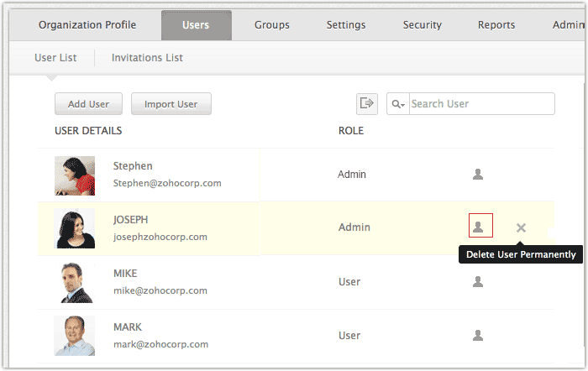Select the Users tab
This screenshot has height=371, width=588.
[x=196, y=25]
